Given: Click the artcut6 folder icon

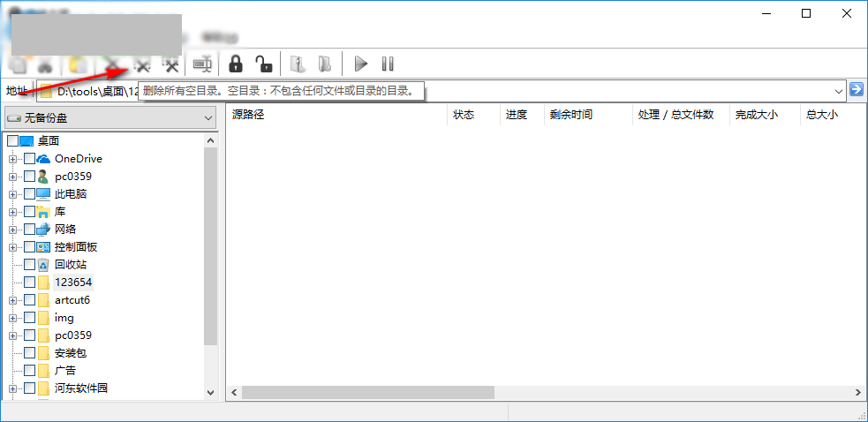Looking at the screenshot, I should tap(44, 300).
